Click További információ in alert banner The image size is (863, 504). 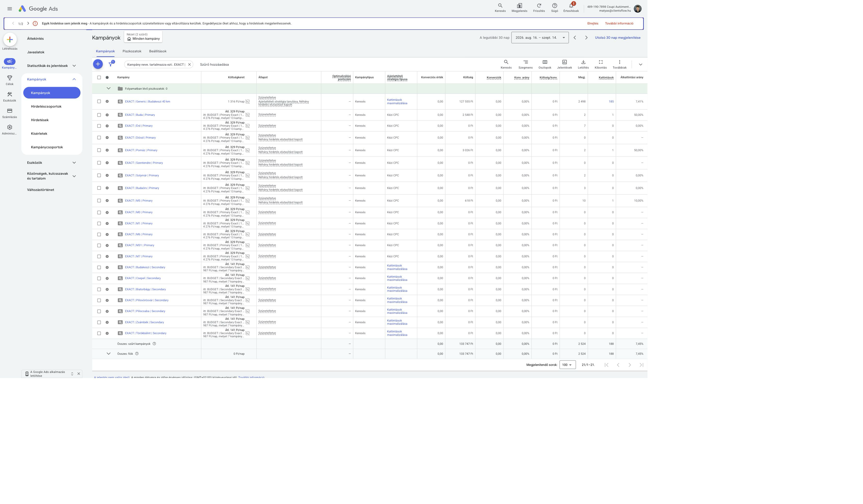pyautogui.click(x=619, y=24)
